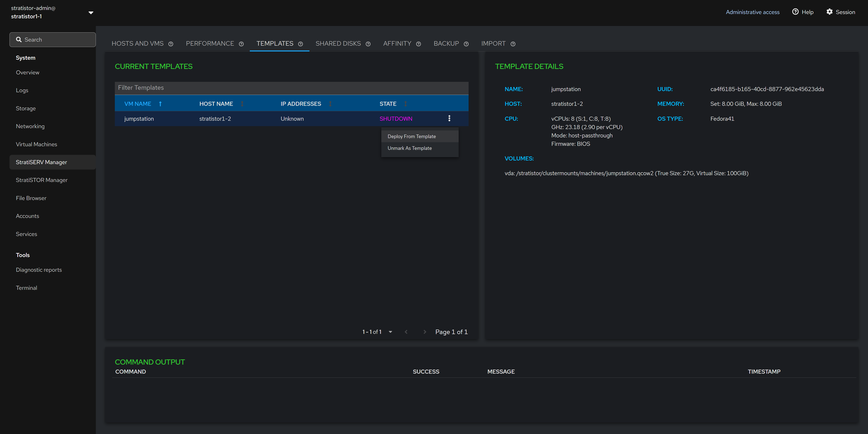The height and width of the screenshot is (434, 868).
Task: Click the help icon next to TEMPLATES tab
Action: click(301, 44)
